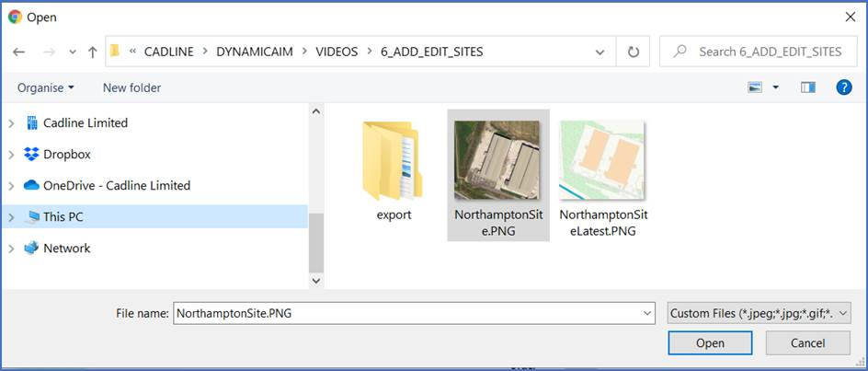Refresh the current folder view
Viewport: 868px width, 371px height.
pyautogui.click(x=634, y=52)
